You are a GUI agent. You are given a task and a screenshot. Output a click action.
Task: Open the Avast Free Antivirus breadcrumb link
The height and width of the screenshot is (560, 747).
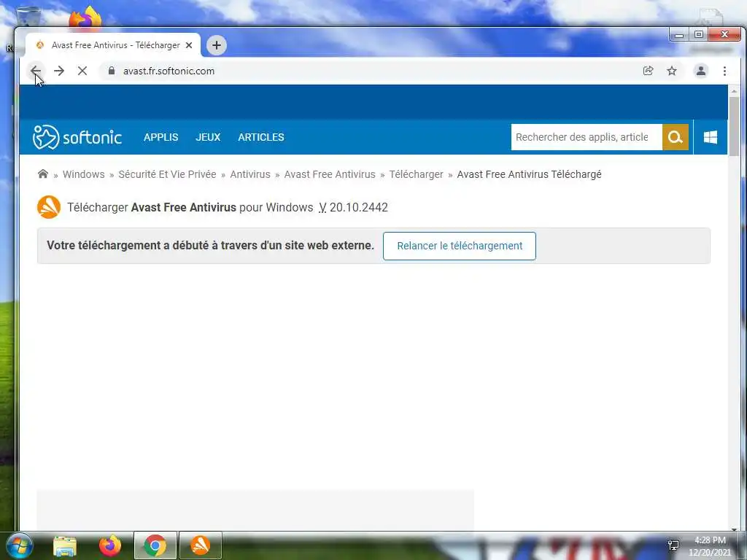coord(330,174)
